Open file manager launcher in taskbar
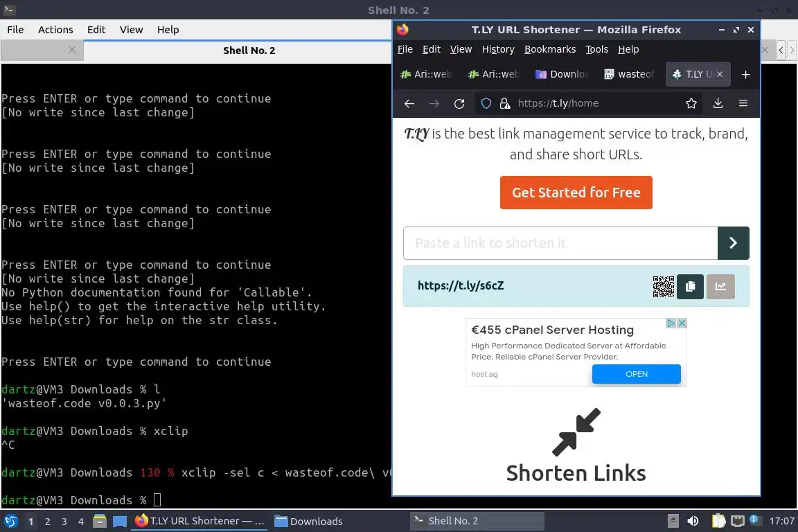Image resolution: width=798 pixels, height=532 pixels. tap(100, 522)
